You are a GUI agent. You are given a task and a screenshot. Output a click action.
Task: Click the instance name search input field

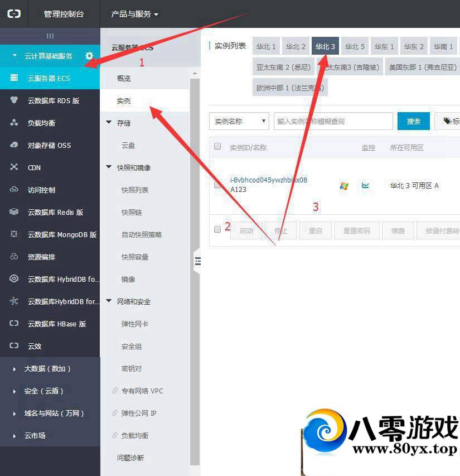333,121
